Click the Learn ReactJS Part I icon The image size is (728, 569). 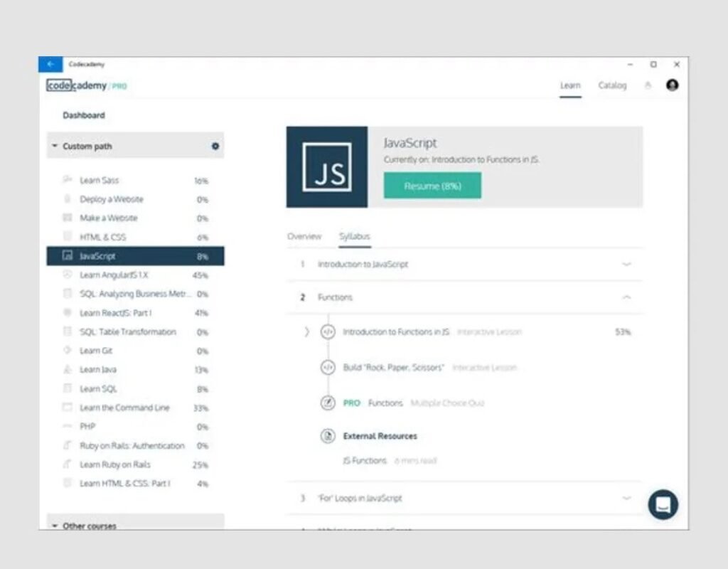[x=68, y=313]
